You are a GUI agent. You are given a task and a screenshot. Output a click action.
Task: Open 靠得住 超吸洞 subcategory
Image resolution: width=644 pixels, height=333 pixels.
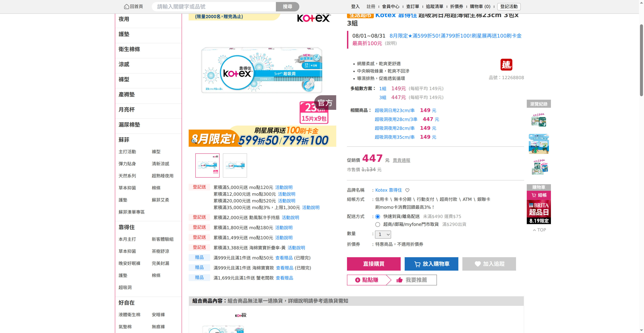[x=125, y=288]
